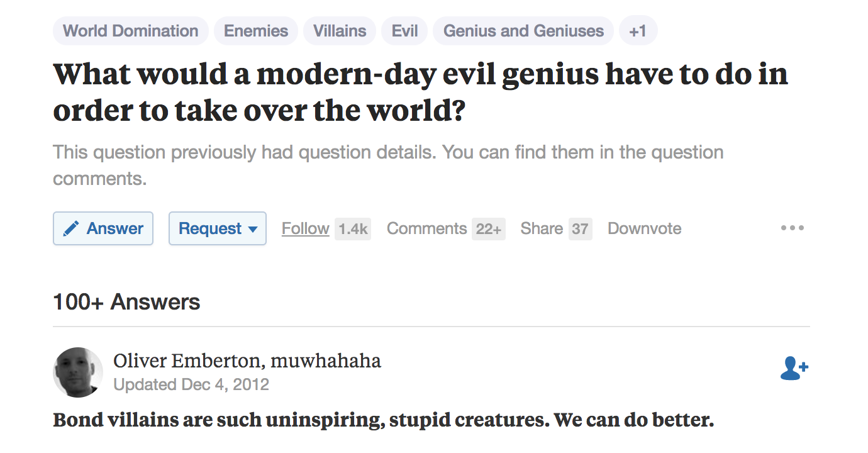Expand the Request dropdown arrow
This screenshot has width=868, height=453.
point(253,230)
